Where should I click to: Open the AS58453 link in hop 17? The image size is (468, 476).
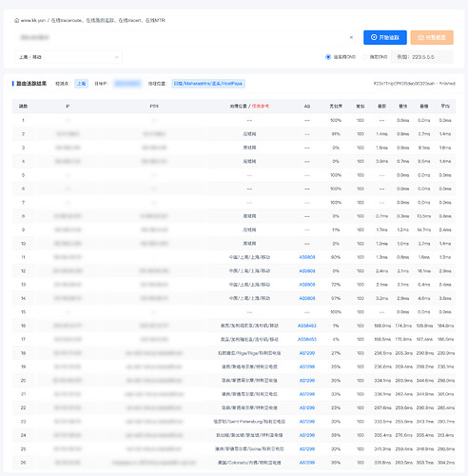(307, 339)
